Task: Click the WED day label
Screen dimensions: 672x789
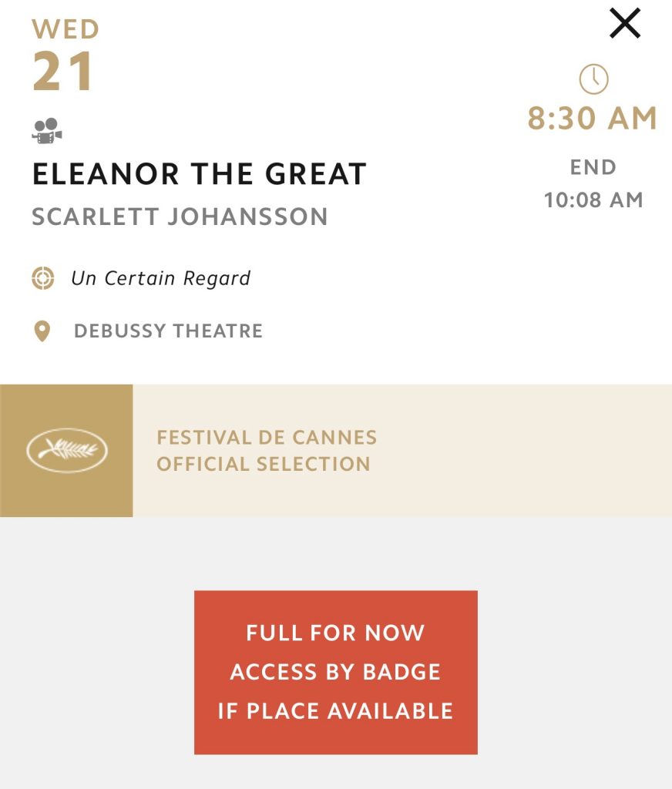Action: coord(66,30)
